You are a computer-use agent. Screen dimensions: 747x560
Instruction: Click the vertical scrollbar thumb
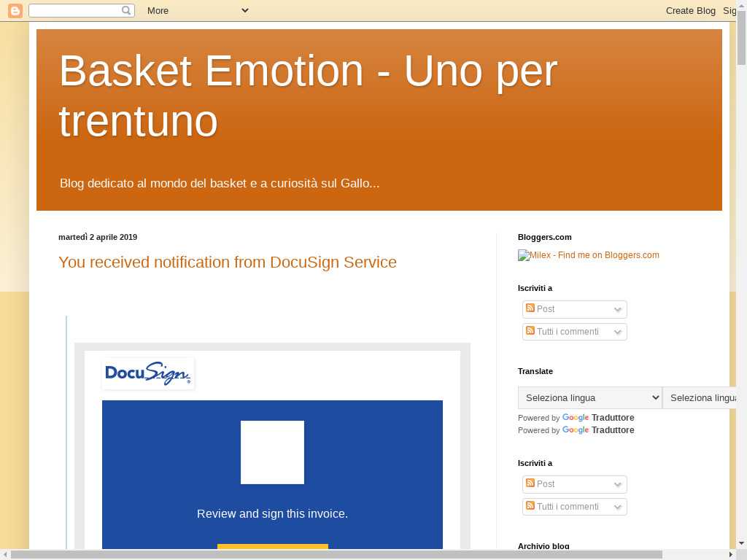[741, 37]
